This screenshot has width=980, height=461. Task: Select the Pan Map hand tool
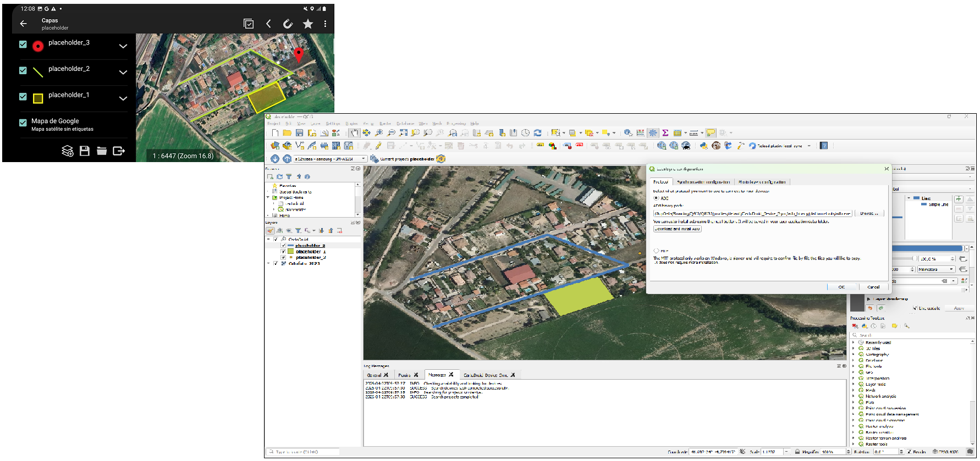[354, 133]
